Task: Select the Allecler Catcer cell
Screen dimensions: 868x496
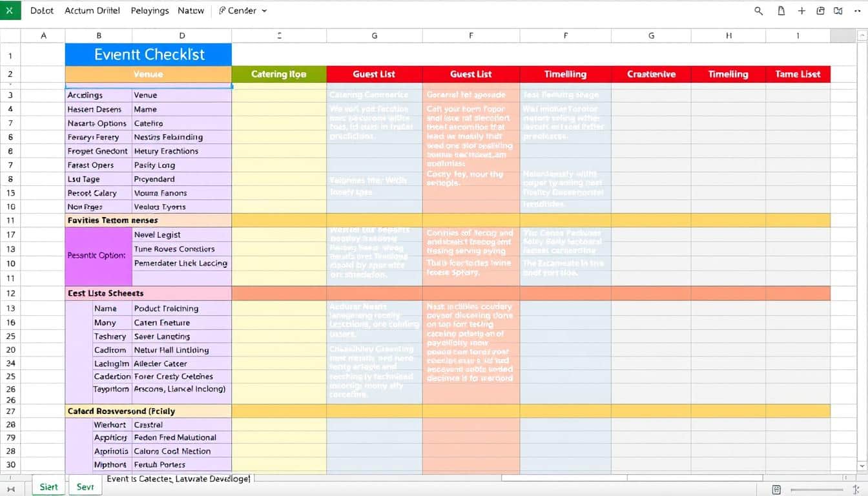Action: point(182,364)
